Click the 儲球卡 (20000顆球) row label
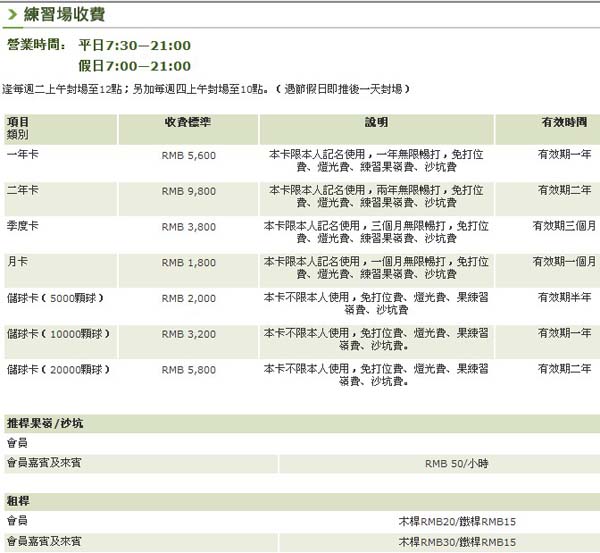 coord(57,369)
